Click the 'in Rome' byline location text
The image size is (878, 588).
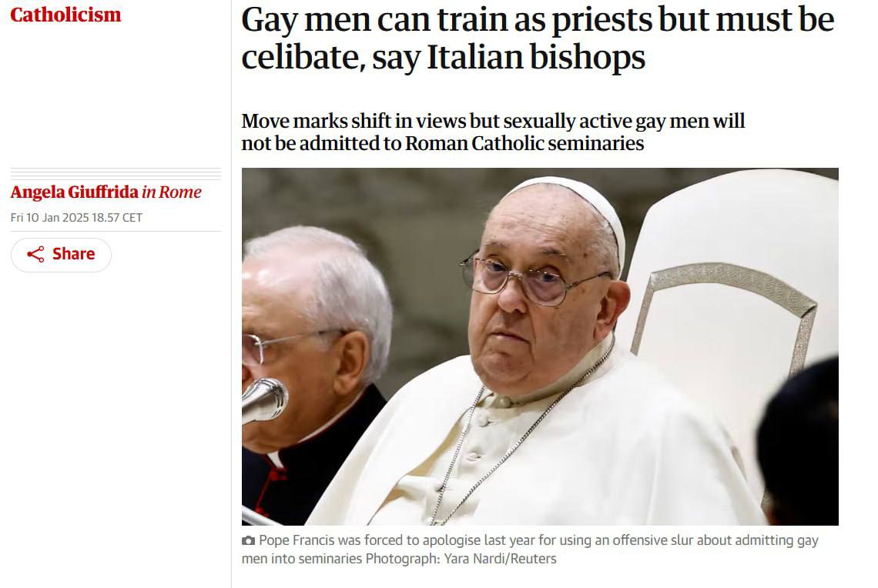[171, 192]
